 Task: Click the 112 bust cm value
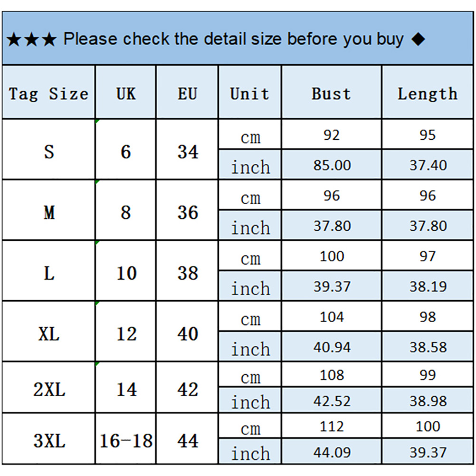tap(332, 426)
